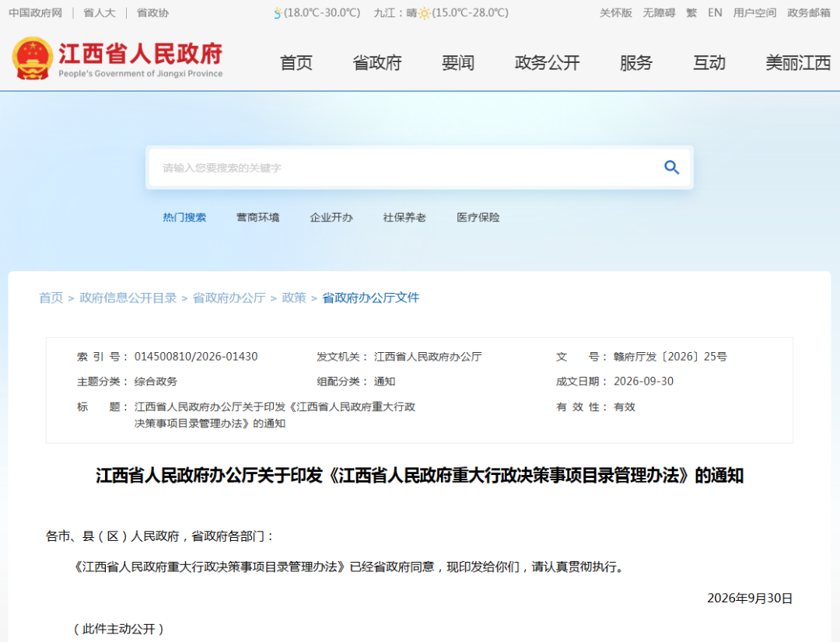The height and width of the screenshot is (642, 840).
Task: Visit the 省人大 top link
Action: tap(100, 13)
